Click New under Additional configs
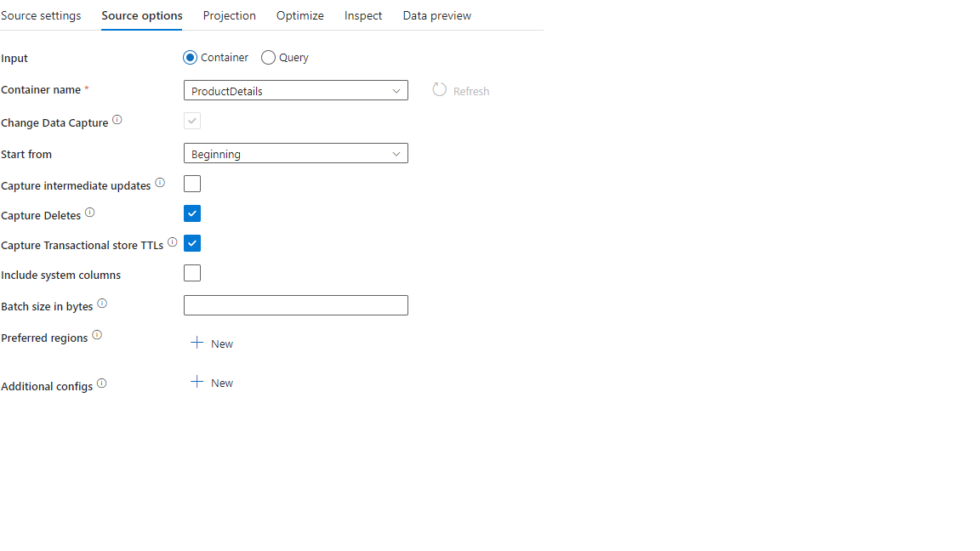 212,382
